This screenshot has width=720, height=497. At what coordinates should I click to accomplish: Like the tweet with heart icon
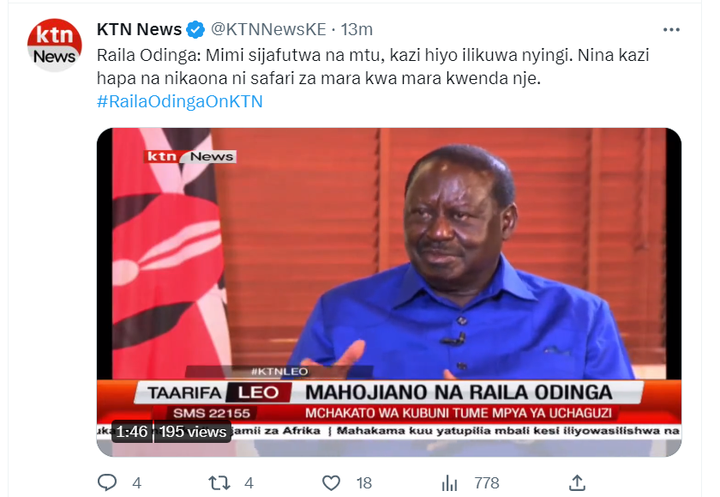331,483
